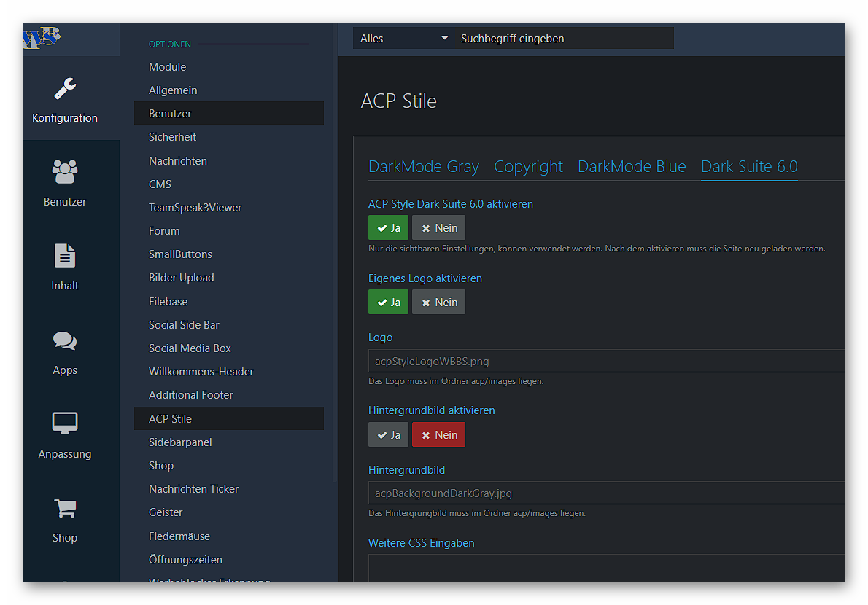Click the Weitere CSS Eingaben text area
This screenshot has width=868, height=605.
tap(605, 567)
